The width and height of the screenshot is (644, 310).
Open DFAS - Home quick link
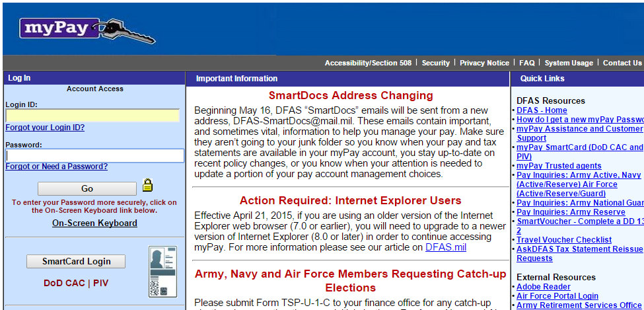[x=542, y=110]
